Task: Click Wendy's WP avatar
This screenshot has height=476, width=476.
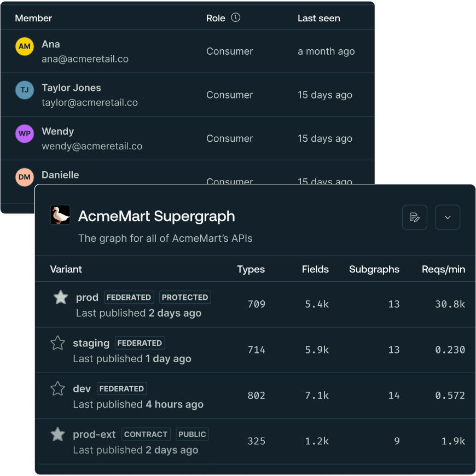Action: tap(25, 133)
